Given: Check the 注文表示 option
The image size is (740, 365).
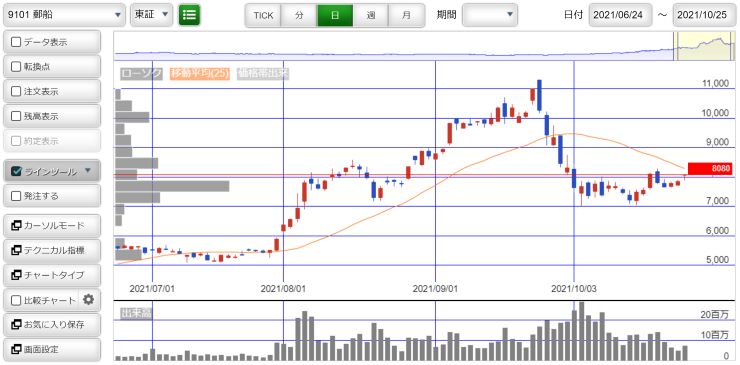Looking at the screenshot, I should [16, 92].
